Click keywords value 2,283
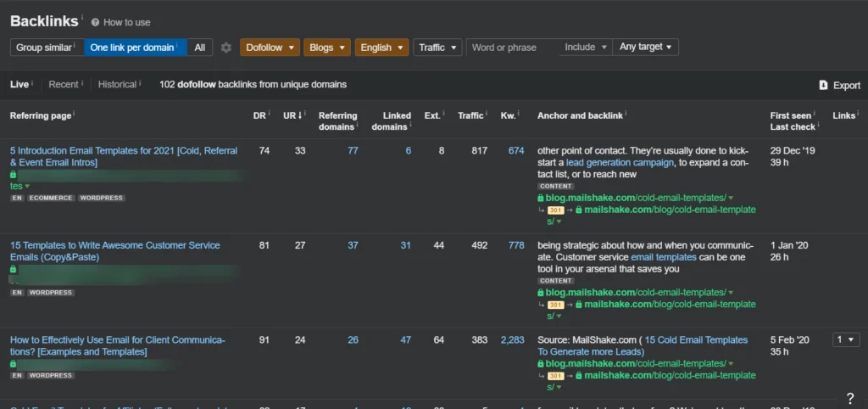 pyautogui.click(x=513, y=339)
